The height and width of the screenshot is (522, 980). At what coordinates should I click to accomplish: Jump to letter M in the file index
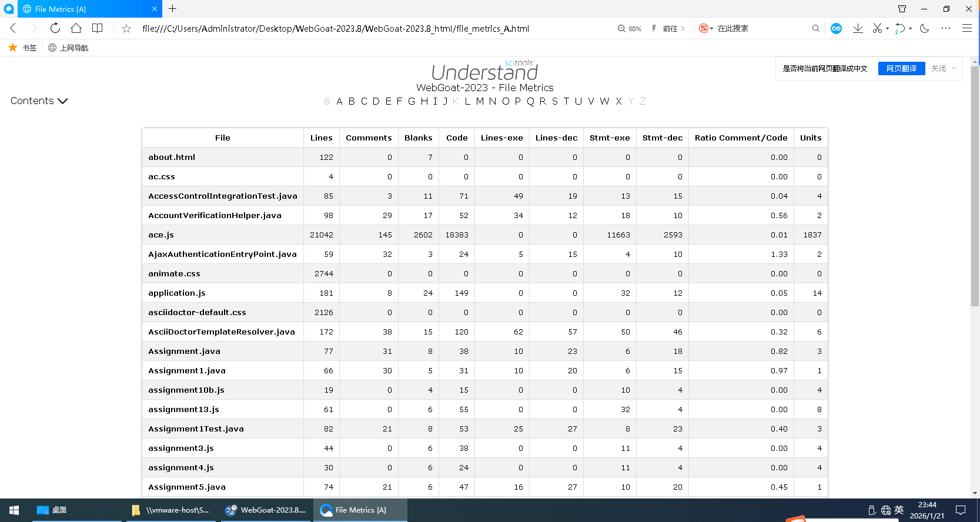480,101
